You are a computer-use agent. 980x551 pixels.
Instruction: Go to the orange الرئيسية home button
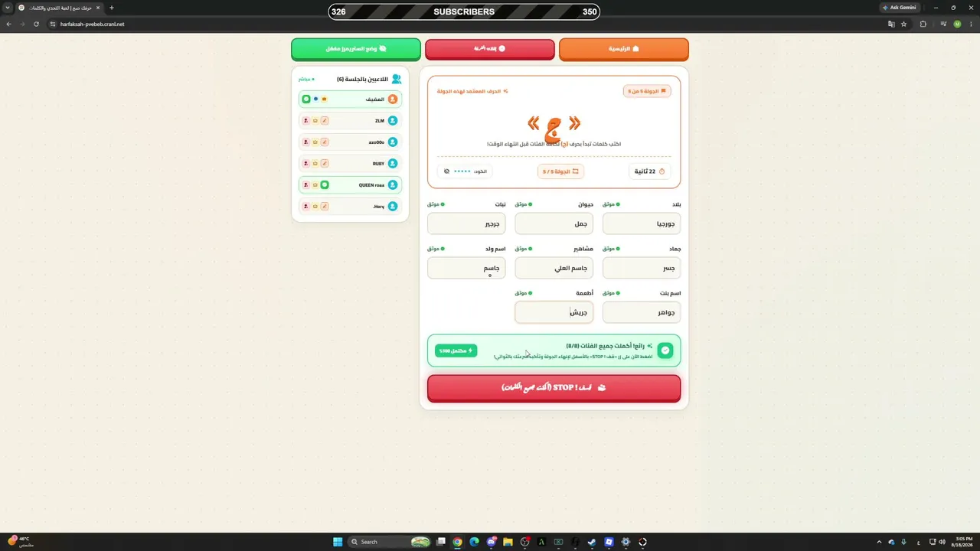(x=624, y=49)
